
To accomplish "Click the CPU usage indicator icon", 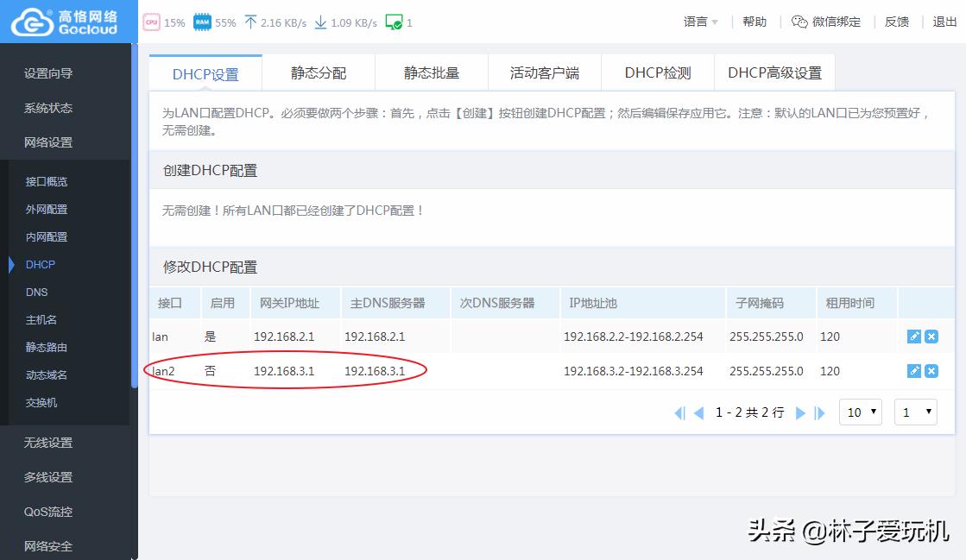I will [x=153, y=20].
